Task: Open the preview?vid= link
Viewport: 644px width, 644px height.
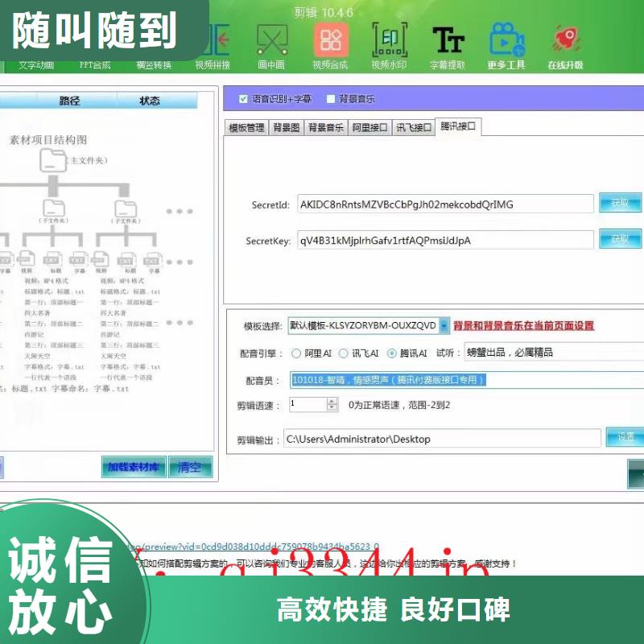Action: pyautogui.click(x=253, y=547)
